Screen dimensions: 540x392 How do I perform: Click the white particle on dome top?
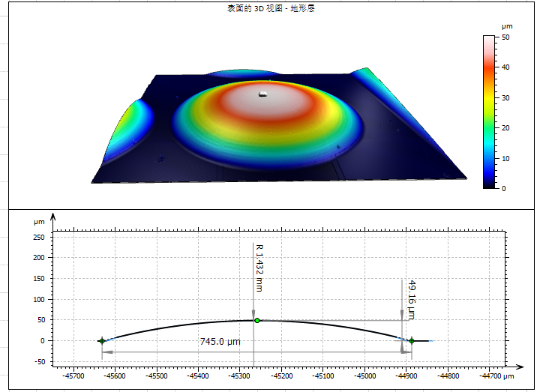pos(262,94)
